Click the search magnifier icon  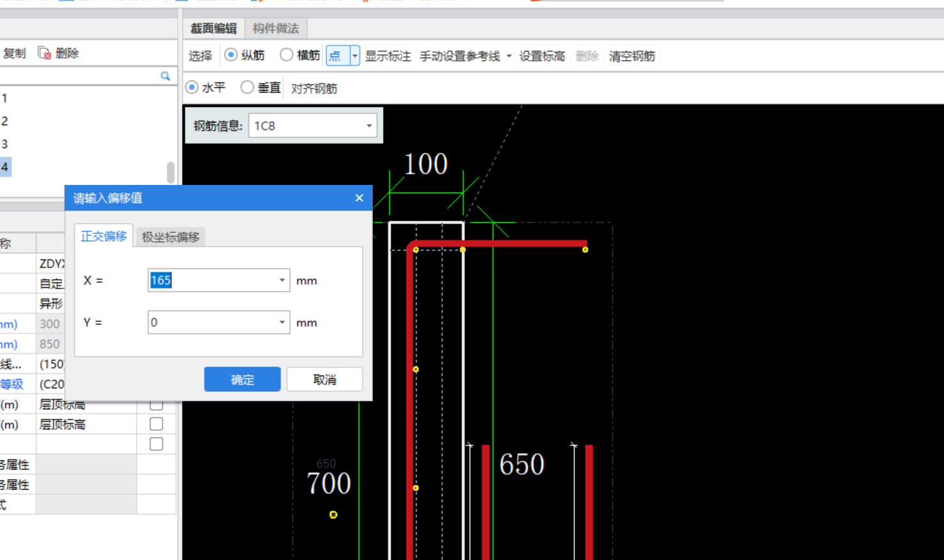coord(165,76)
